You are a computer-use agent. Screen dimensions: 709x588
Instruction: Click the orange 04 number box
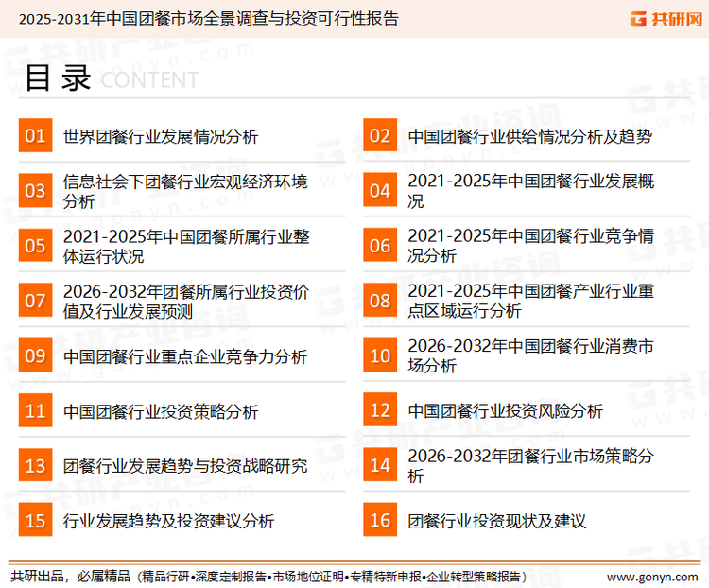click(x=380, y=190)
